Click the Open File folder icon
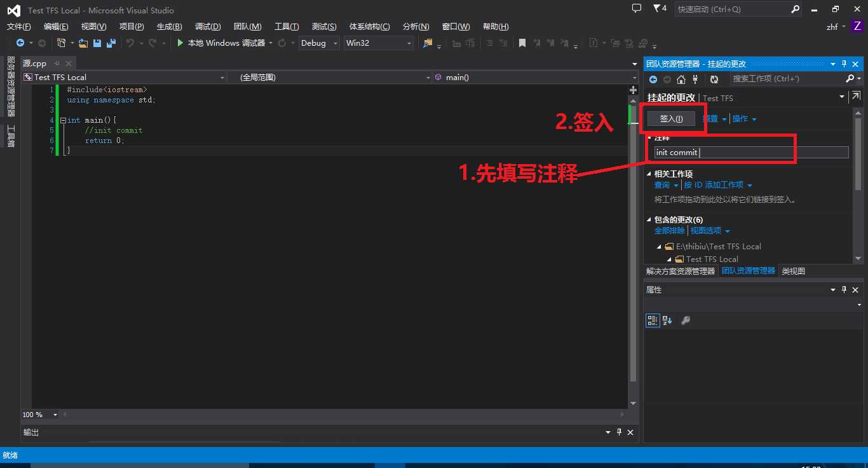This screenshot has width=868, height=468. coord(83,43)
